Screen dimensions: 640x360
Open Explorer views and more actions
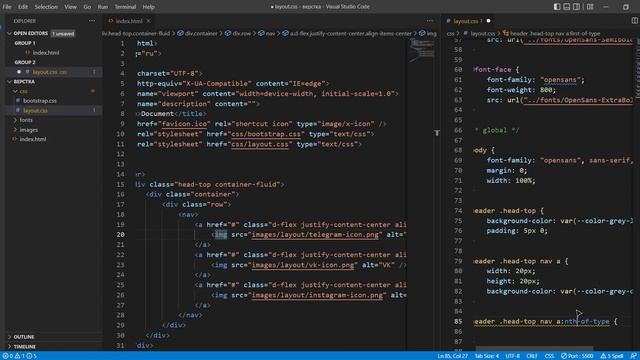92,21
